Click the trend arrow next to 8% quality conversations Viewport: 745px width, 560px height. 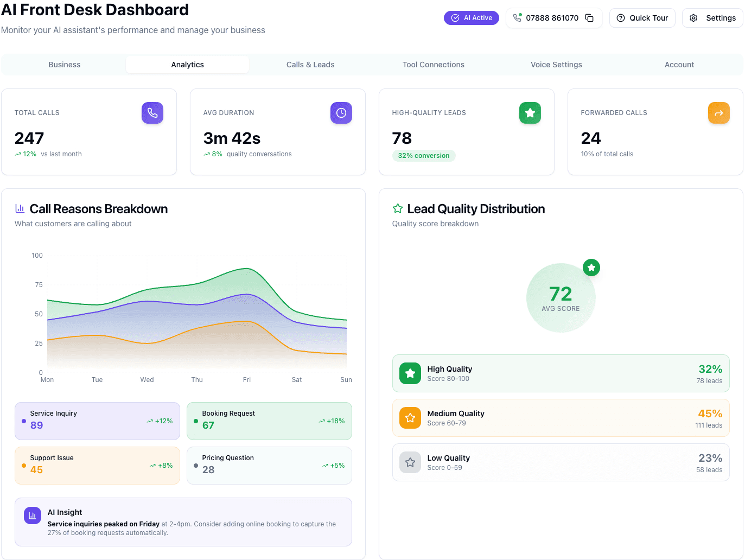click(207, 154)
